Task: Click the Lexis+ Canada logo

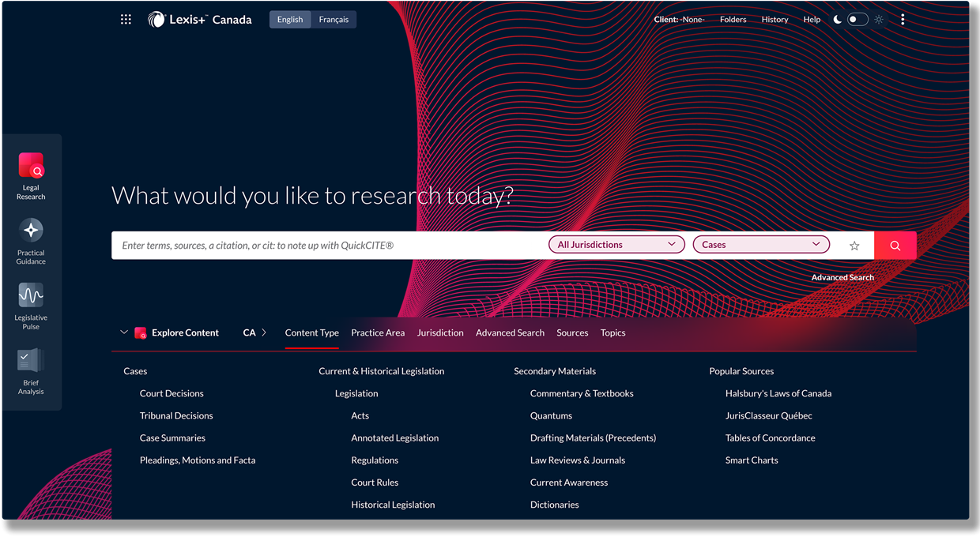Action: click(200, 20)
